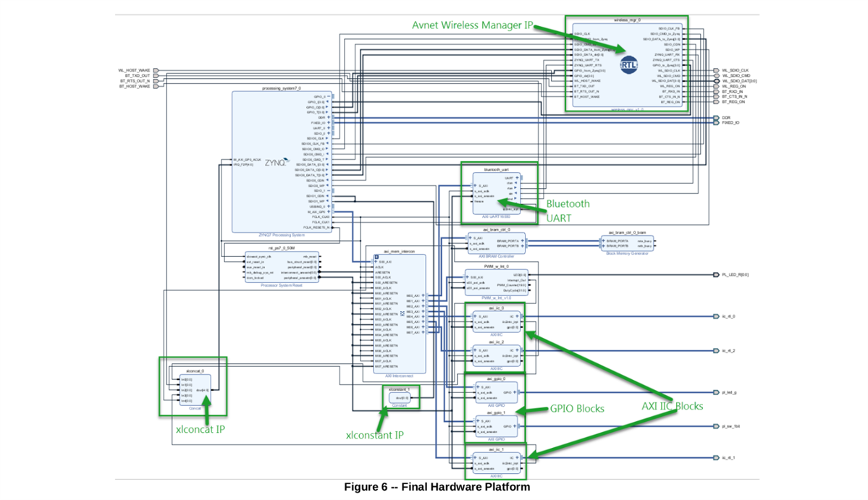The height and width of the screenshot is (500, 868).
Task: Expand the axi_mem_intercon block hierarchy
Action: coord(376,257)
